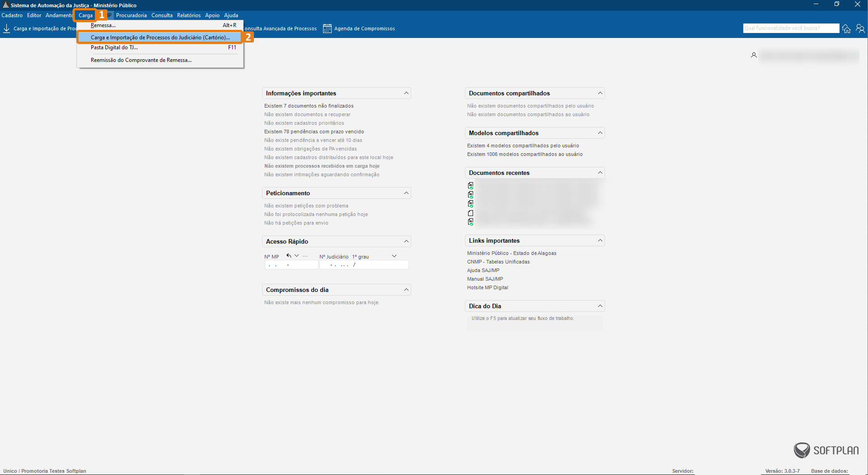Screen dimensions: 868x475
Task: Collapse the Modelos compartilhados panel
Action: tap(600, 133)
